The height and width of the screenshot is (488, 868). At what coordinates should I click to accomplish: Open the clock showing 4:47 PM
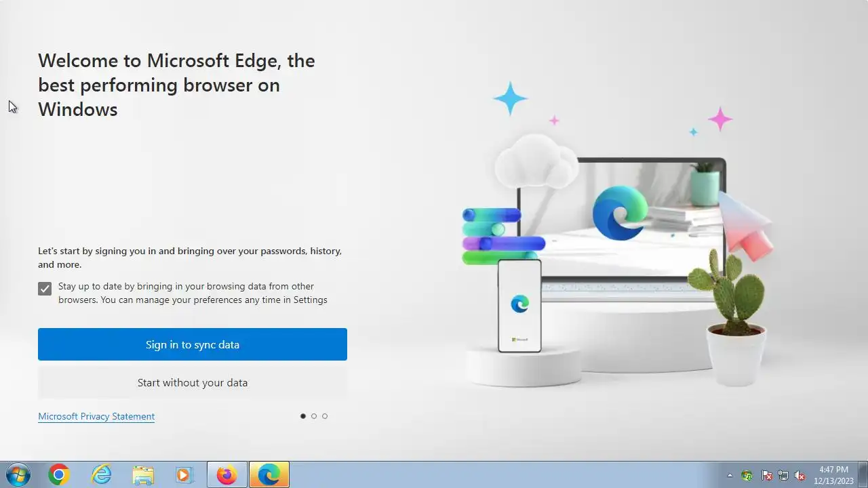(x=833, y=475)
